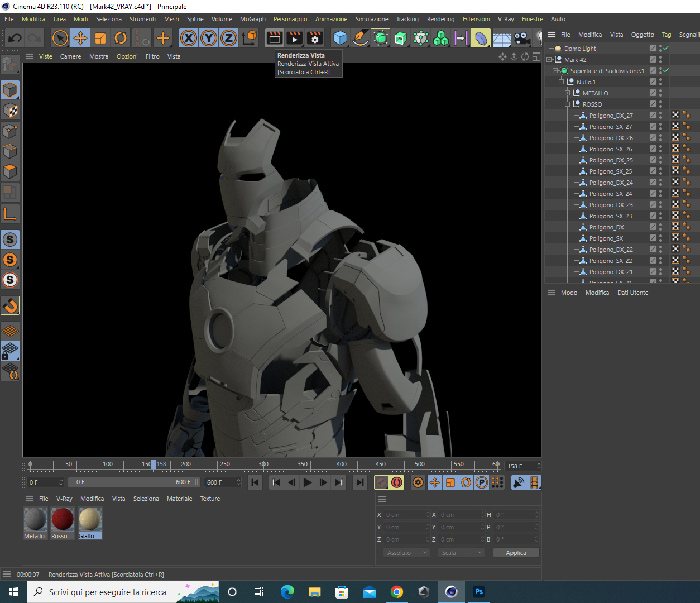This screenshot has width=700, height=603.
Task: Select the Rosso material
Action: click(63, 523)
